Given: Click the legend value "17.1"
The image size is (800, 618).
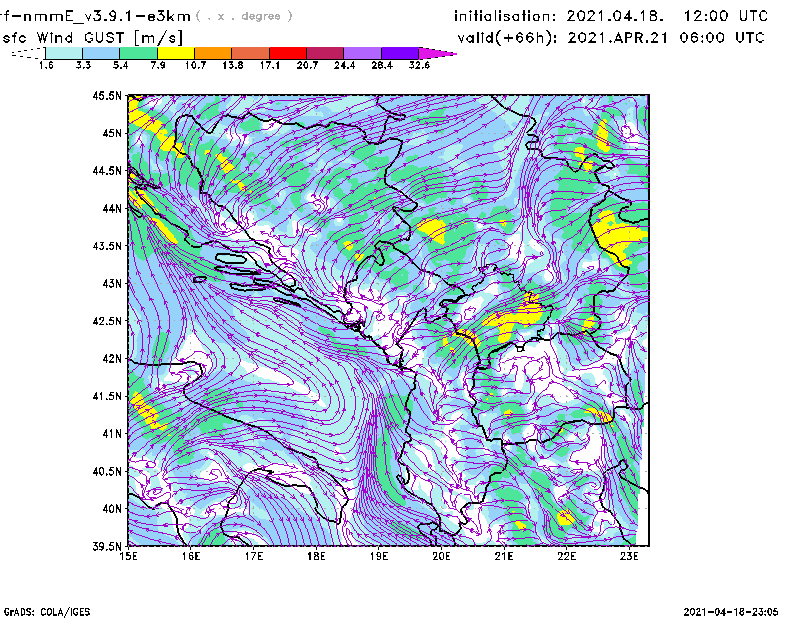Looking at the screenshot, I should point(270,65).
